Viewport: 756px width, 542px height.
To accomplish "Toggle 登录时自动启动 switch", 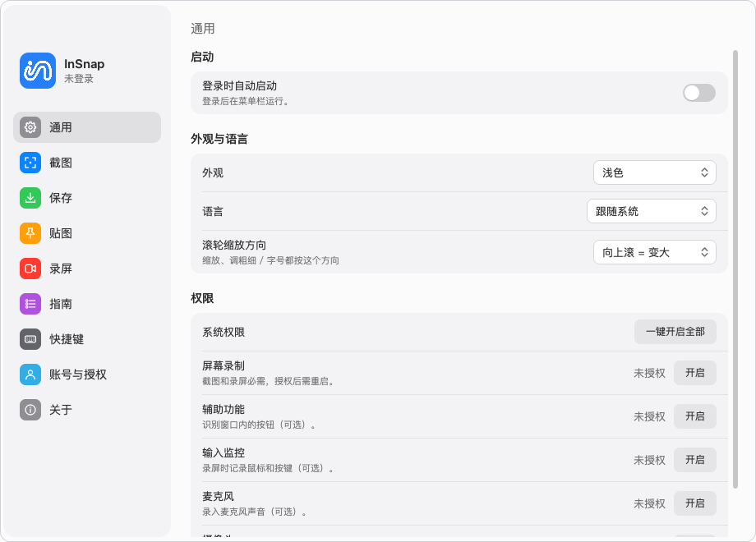I will (x=699, y=93).
